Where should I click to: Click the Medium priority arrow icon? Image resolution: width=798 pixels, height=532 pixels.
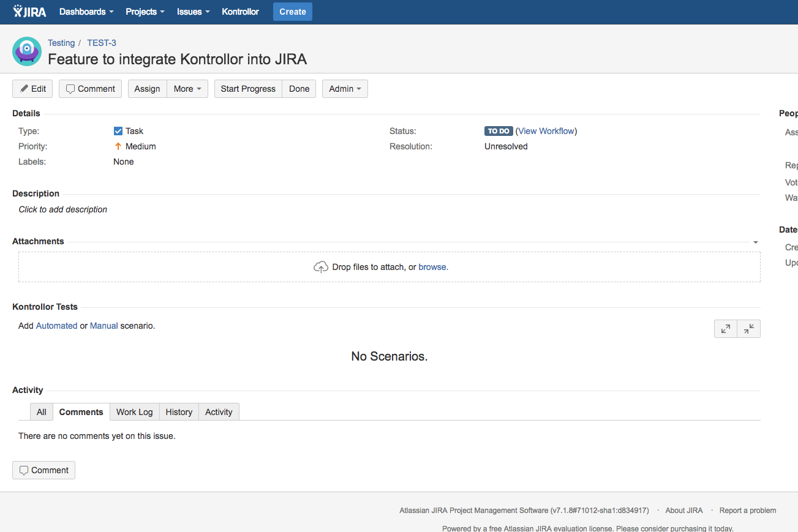tap(118, 146)
